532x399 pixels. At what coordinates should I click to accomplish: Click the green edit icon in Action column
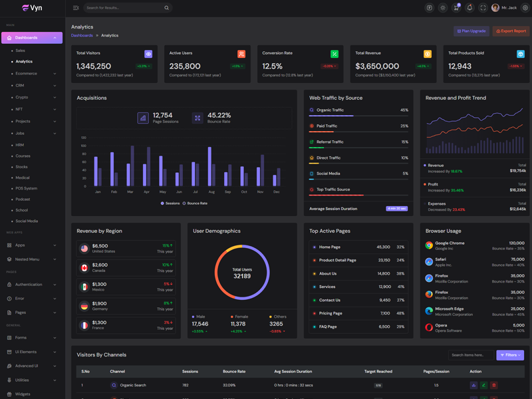coord(483,385)
